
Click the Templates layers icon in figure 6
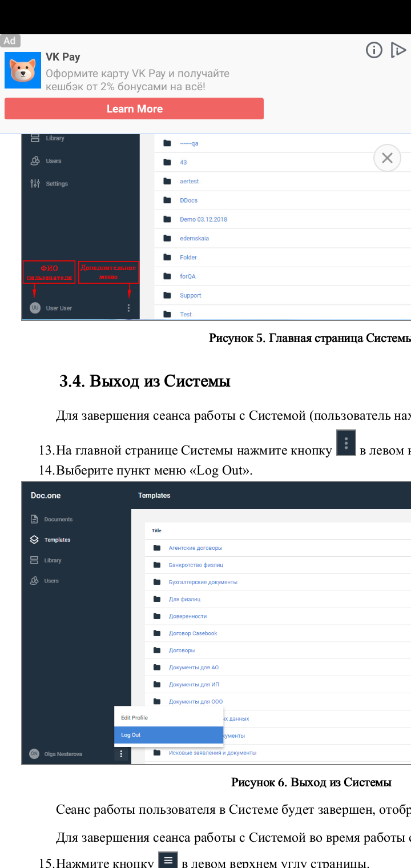coord(34,540)
